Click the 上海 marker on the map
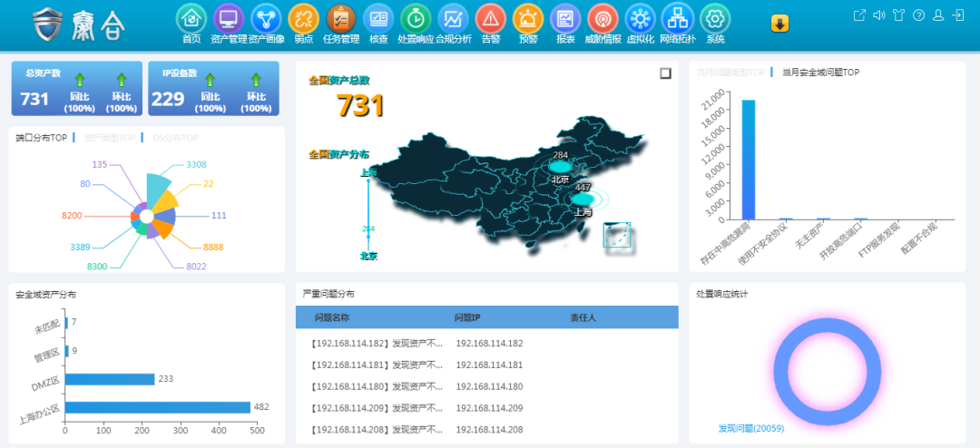This screenshot has height=448, width=980. pyautogui.click(x=583, y=200)
